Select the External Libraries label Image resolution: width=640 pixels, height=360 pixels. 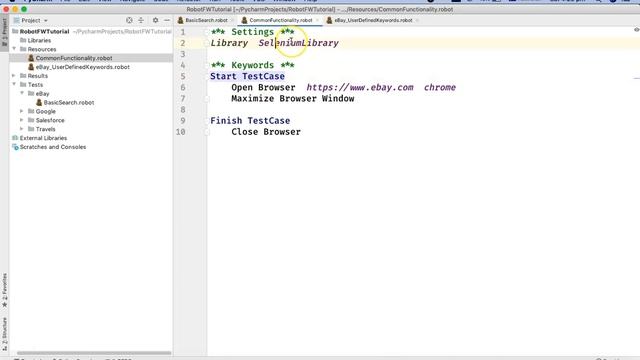[x=43, y=138]
